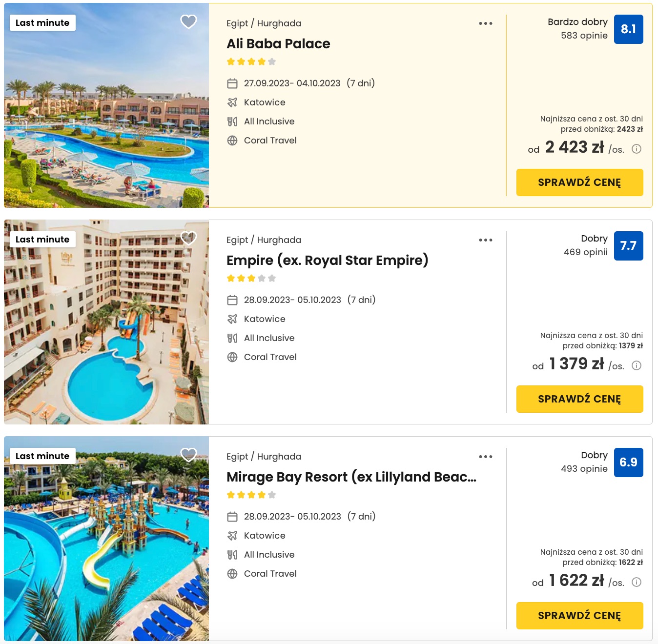
Task: Open Mirage Bay Resort hotel title
Action: pyautogui.click(x=351, y=477)
